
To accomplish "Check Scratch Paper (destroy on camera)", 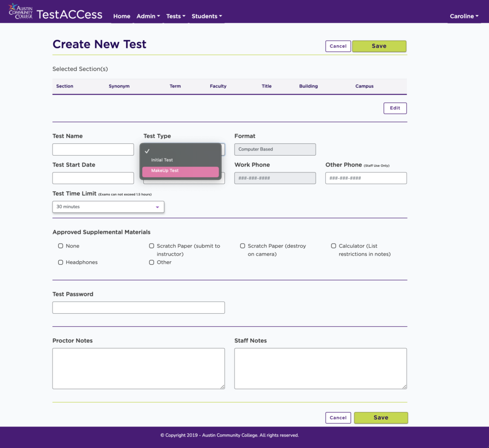I will [243, 245].
